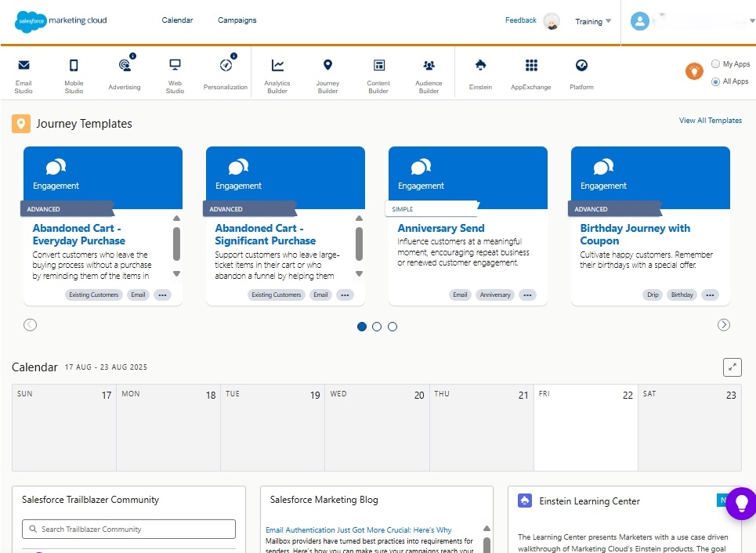
Task: Open the Campaigns menu
Action: coord(237,20)
